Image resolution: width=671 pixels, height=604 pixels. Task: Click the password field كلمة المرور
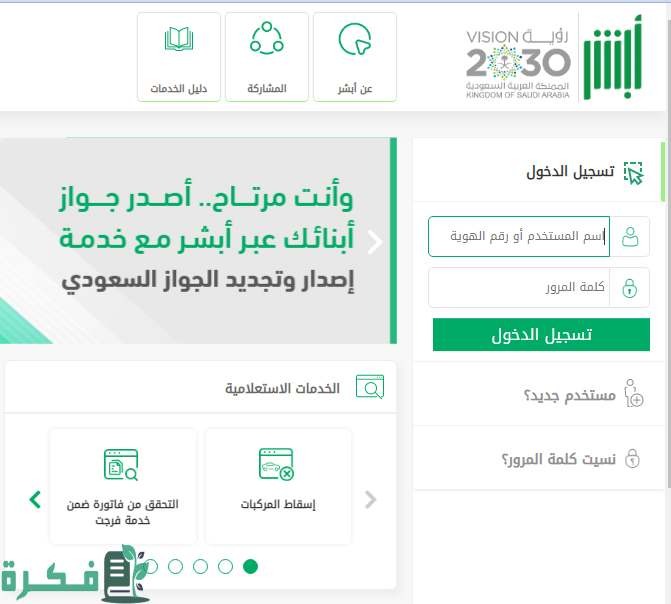tap(519, 287)
